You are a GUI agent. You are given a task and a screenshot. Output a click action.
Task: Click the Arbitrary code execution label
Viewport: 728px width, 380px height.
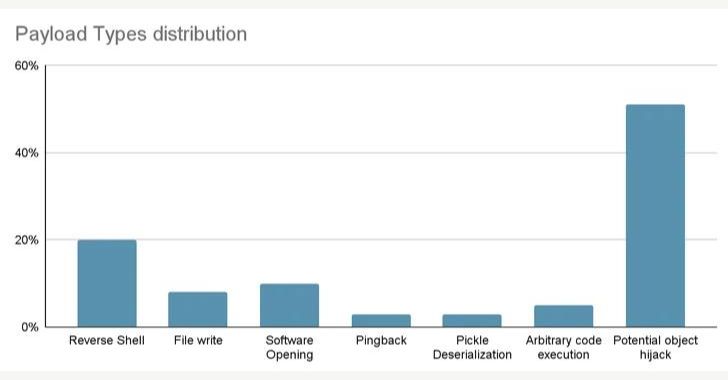point(564,347)
